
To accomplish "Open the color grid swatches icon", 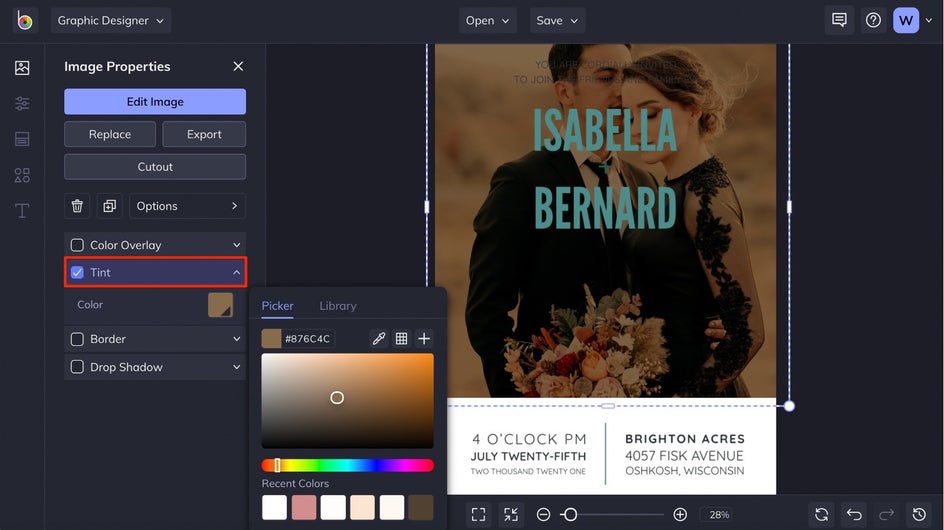I will pyautogui.click(x=402, y=338).
